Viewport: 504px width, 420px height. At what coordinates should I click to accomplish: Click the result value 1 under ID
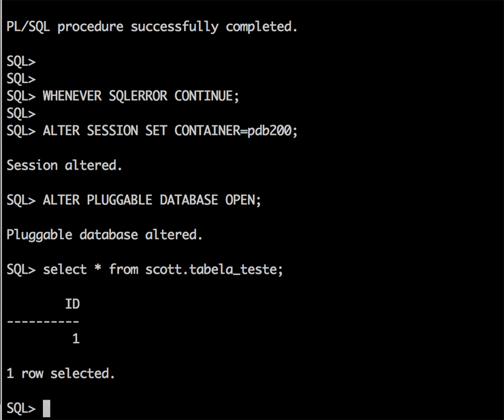point(76,338)
